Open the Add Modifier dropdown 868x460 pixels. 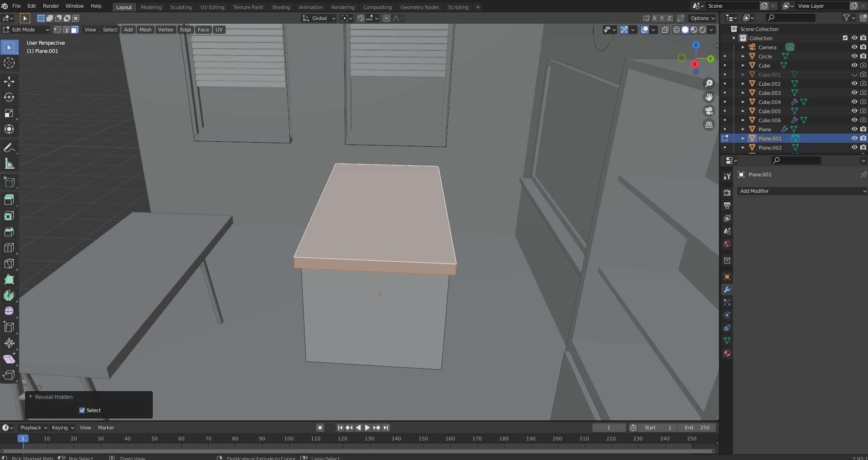pyautogui.click(x=802, y=191)
